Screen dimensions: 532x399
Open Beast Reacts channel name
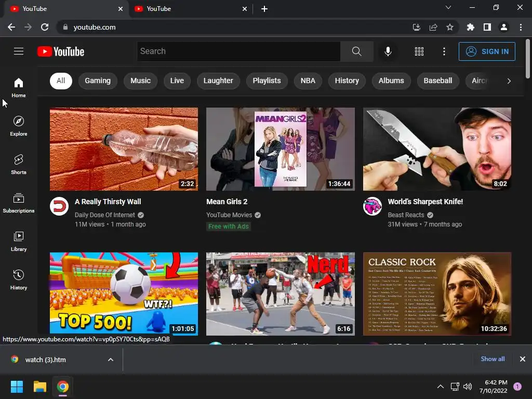pyautogui.click(x=406, y=215)
